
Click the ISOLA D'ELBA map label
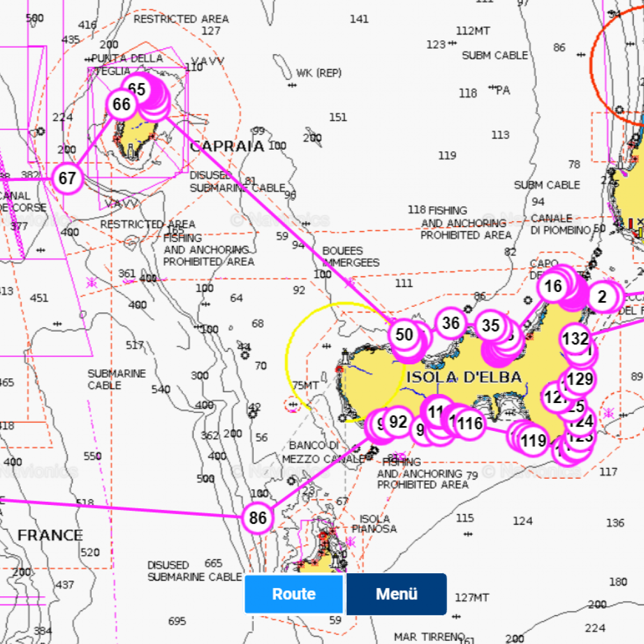pyautogui.click(x=464, y=377)
